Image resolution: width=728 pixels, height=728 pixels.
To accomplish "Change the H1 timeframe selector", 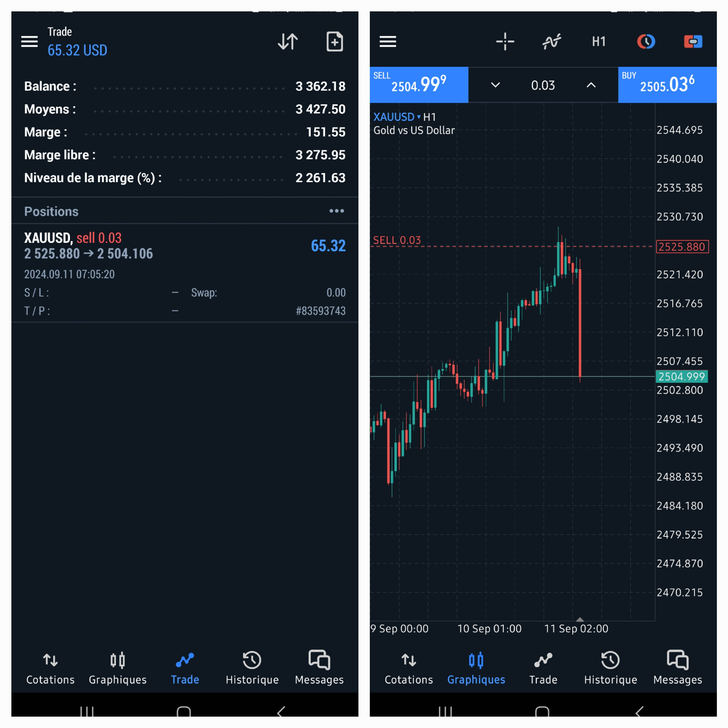I will coord(599,41).
